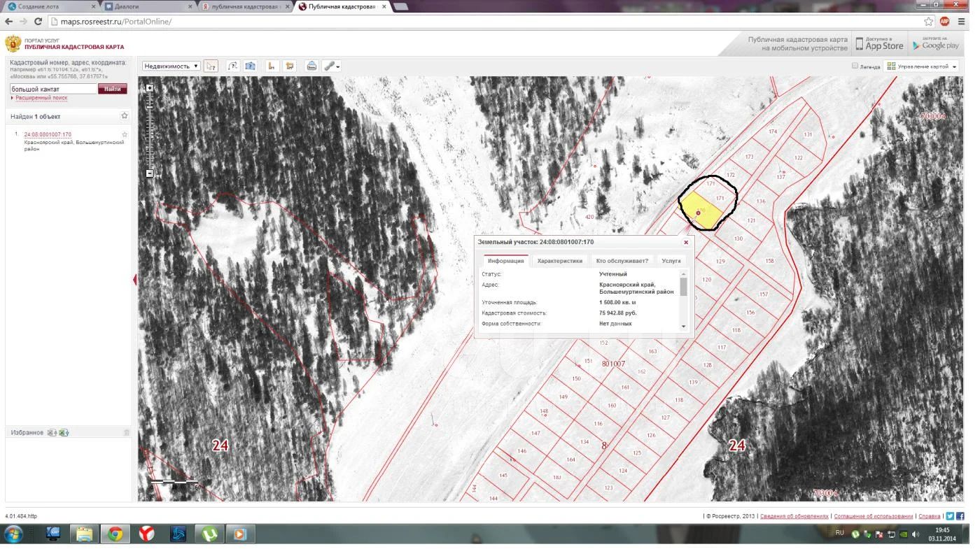Click the popup info scrollbar thumb

coord(684,287)
